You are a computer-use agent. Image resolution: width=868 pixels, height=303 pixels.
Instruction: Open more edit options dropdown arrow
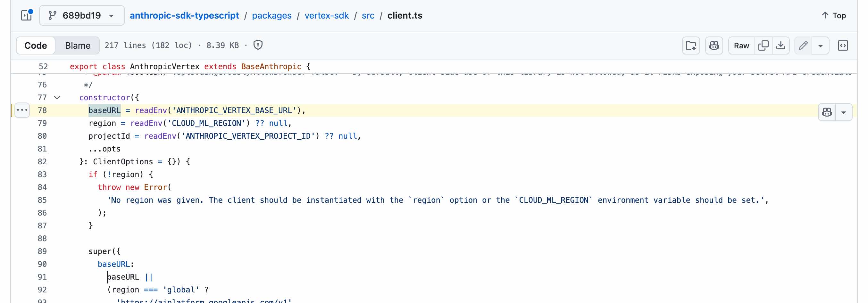pyautogui.click(x=821, y=45)
